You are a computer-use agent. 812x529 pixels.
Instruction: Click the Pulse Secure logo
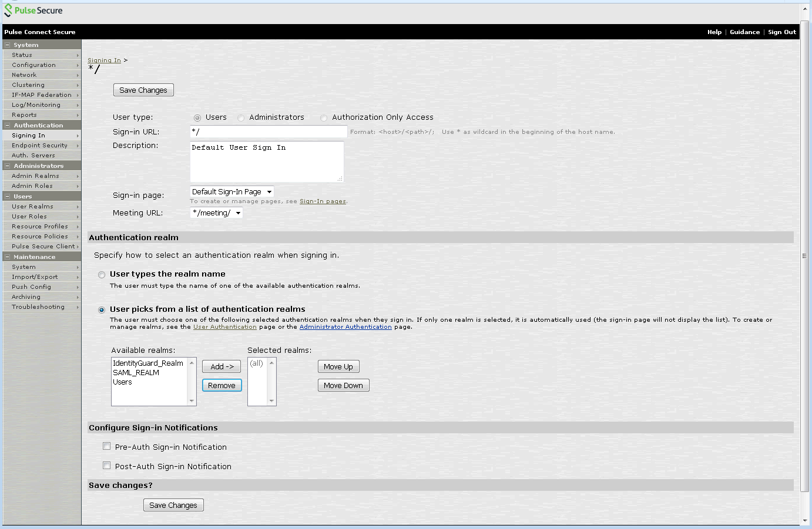point(33,11)
